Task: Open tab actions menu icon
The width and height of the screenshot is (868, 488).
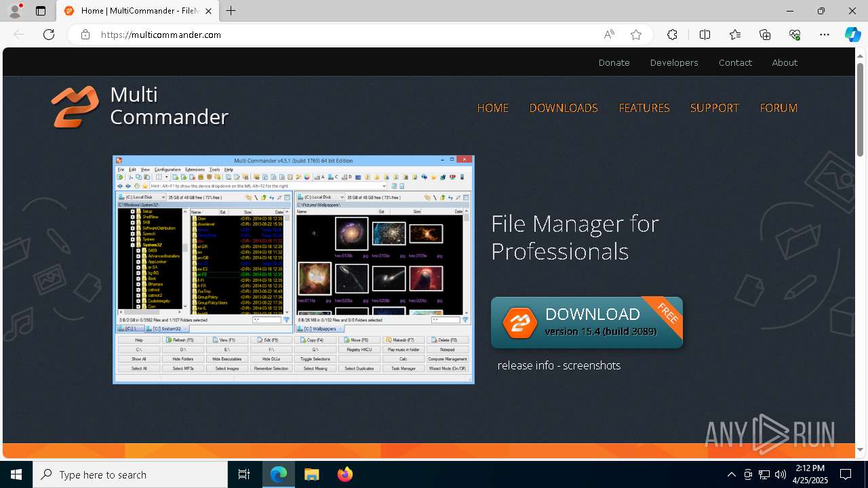Action: [41, 11]
